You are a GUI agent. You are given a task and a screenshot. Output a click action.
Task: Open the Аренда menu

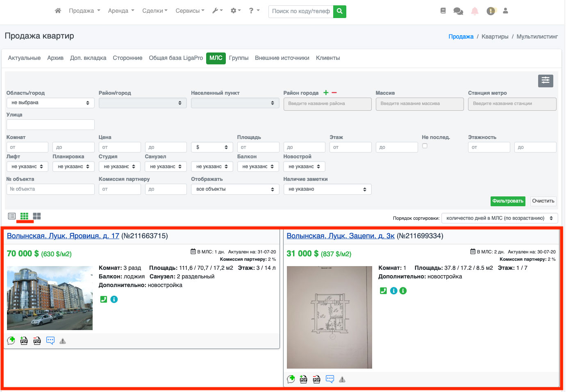click(121, 11)
